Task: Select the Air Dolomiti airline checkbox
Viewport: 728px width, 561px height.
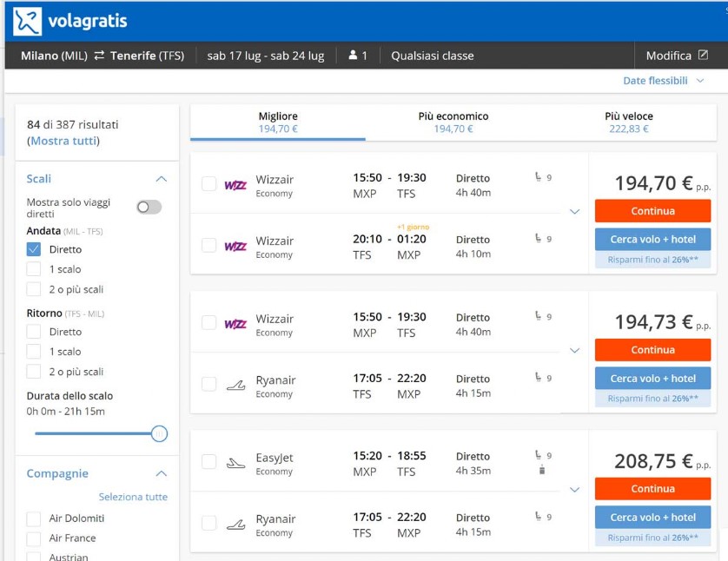Action: [x=33, y=518]
